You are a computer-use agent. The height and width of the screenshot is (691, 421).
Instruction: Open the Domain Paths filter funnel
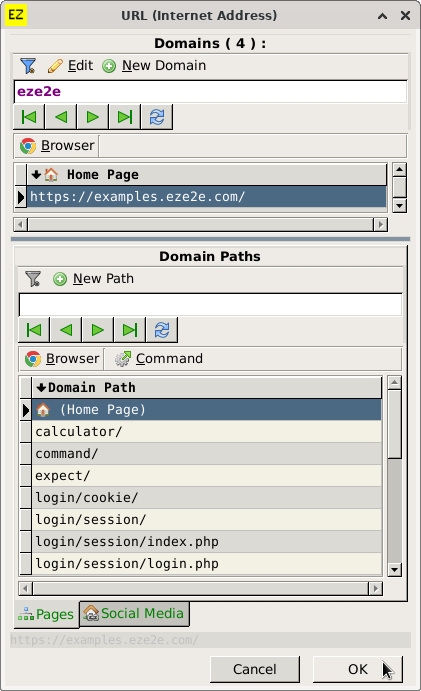[33, 279]
